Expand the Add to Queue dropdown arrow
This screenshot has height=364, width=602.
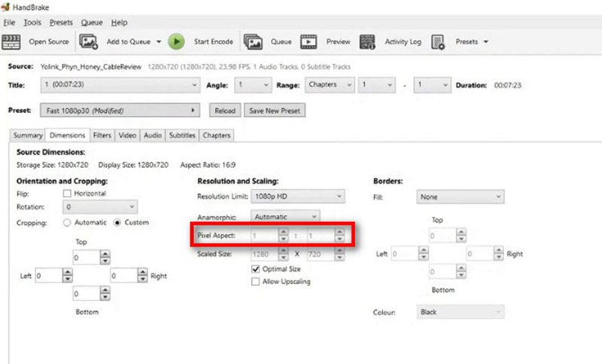click(159, 42)
